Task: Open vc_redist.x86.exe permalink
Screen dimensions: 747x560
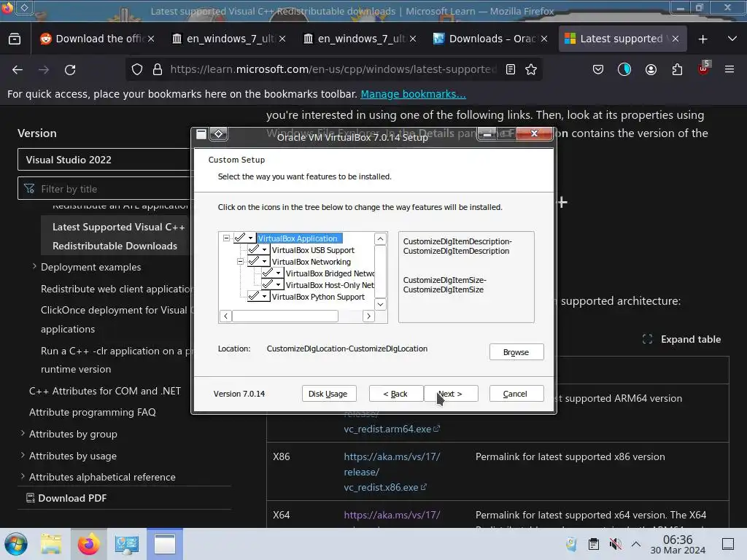Action: [x=392, y=472]
